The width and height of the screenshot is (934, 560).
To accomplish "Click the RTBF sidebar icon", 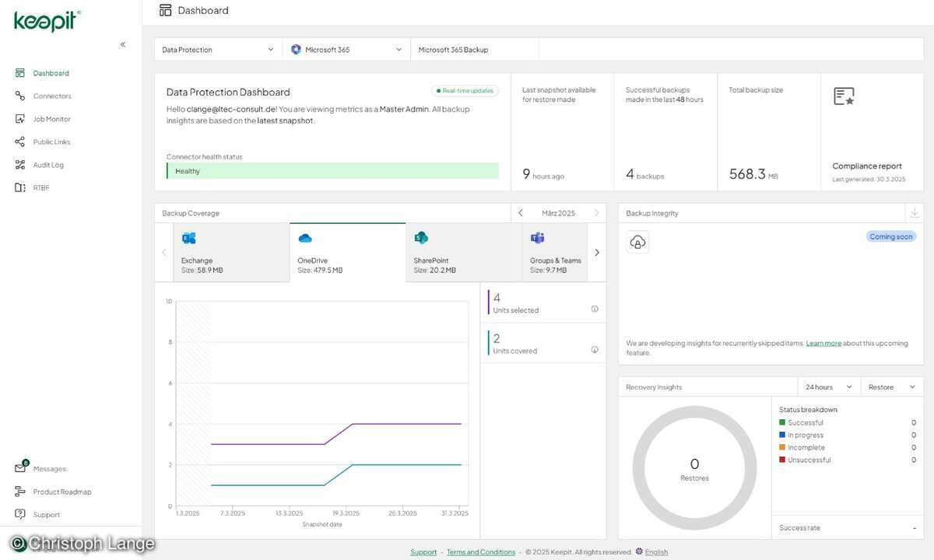I will click(20, 187).
